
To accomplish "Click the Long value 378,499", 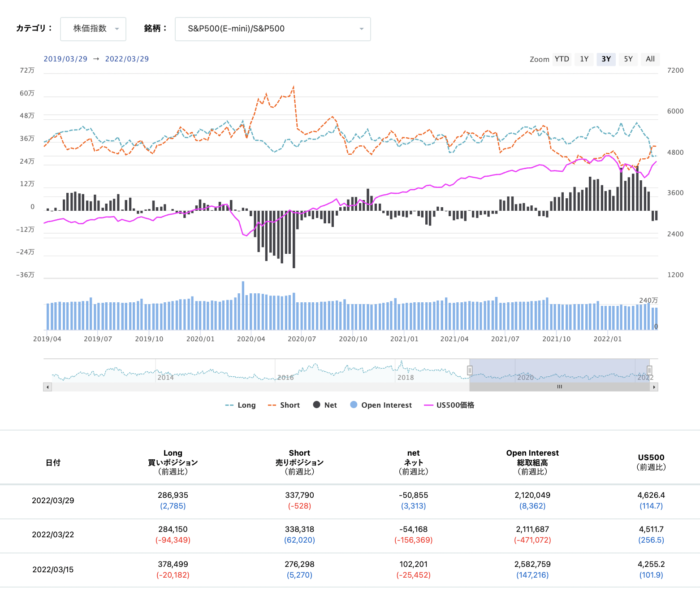I will pos(173,564).
